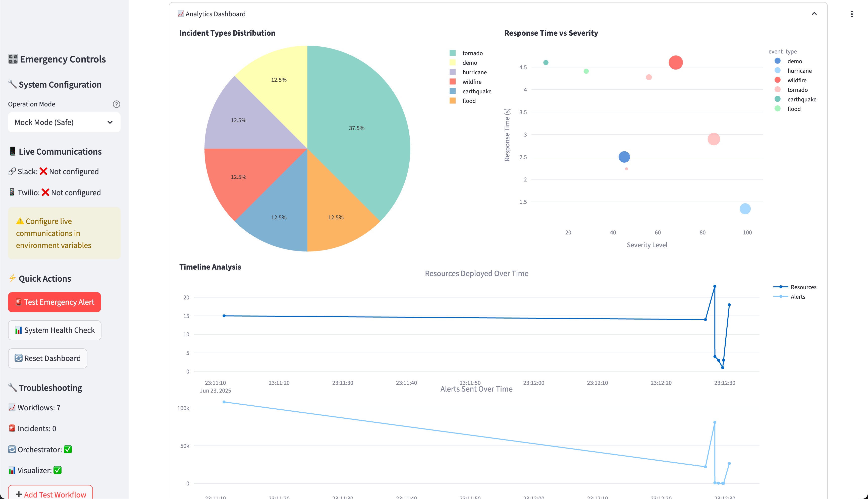The height and width of the screenshot is (499, 868).
Task: Click the Operation Mode help icon
Action: pyautogui.click(x=116, y=104)
